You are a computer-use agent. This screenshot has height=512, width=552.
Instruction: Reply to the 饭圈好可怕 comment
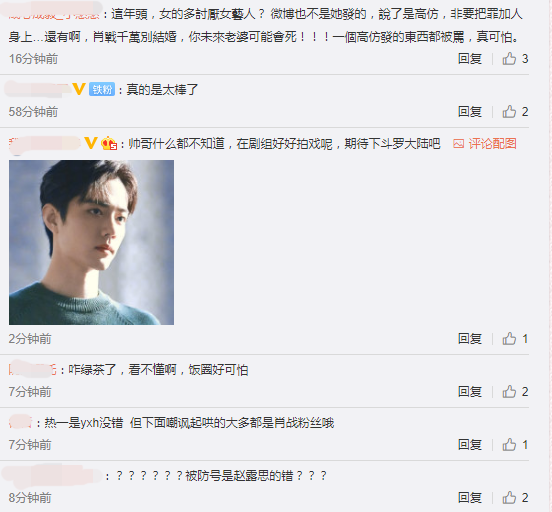tap(470, 392)
